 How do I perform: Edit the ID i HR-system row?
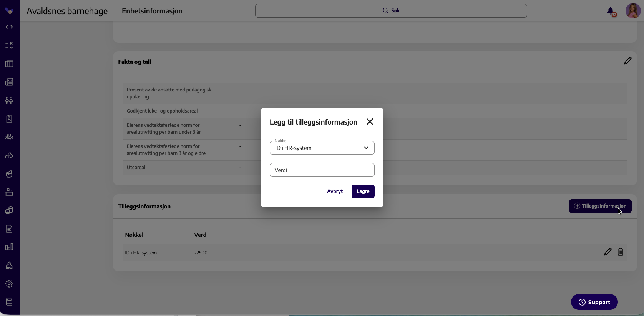[x=607, y=252]
